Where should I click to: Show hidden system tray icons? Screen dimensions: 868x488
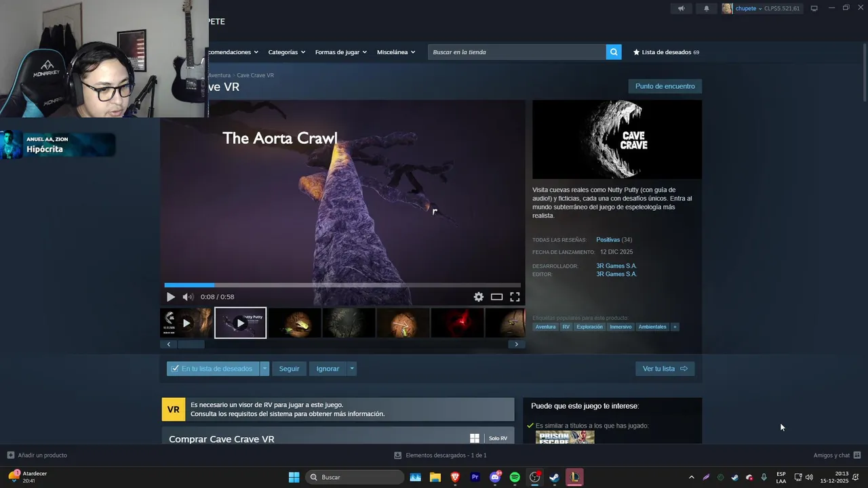click(x=691, y=477)
